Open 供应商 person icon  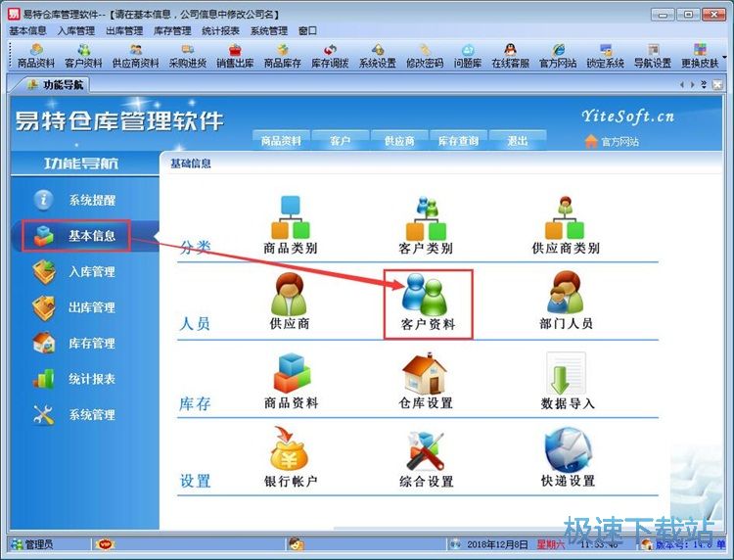point(290,302)
